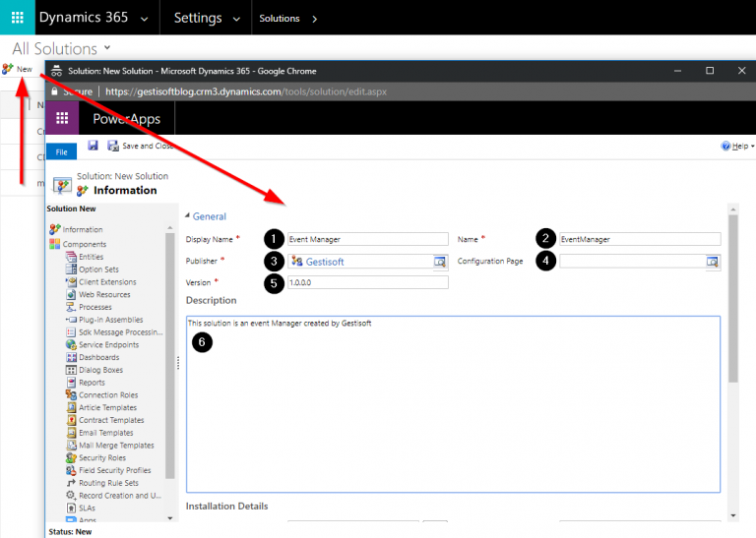Click the Connection Roles icon
Image resolution: width=756 pixels, height=538 pixels.
click(x=71, y=394)
